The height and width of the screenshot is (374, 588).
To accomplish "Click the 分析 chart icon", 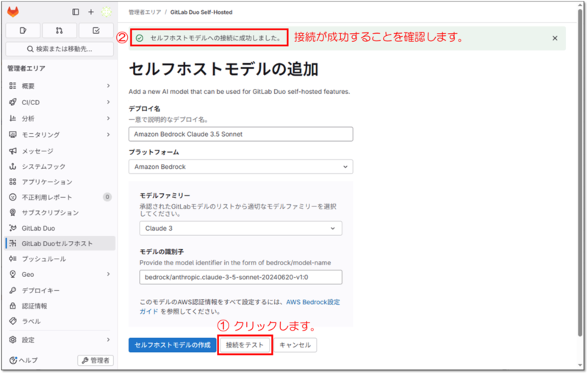I will (12, 118).
